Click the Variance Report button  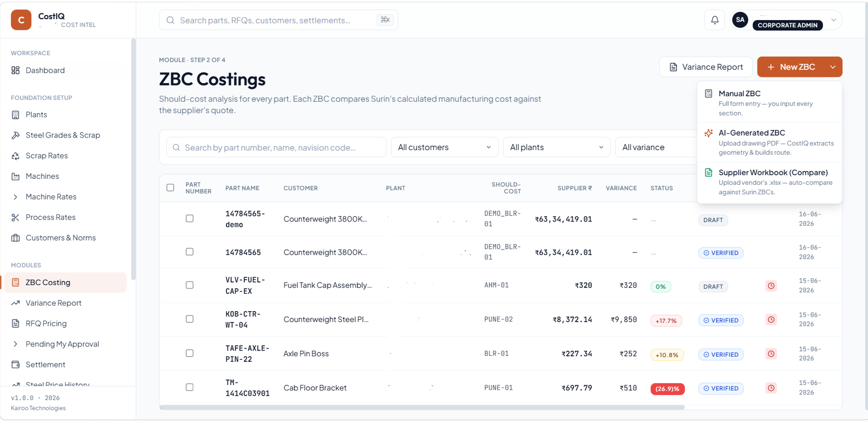pyautogui.click(x=706, y=67)
